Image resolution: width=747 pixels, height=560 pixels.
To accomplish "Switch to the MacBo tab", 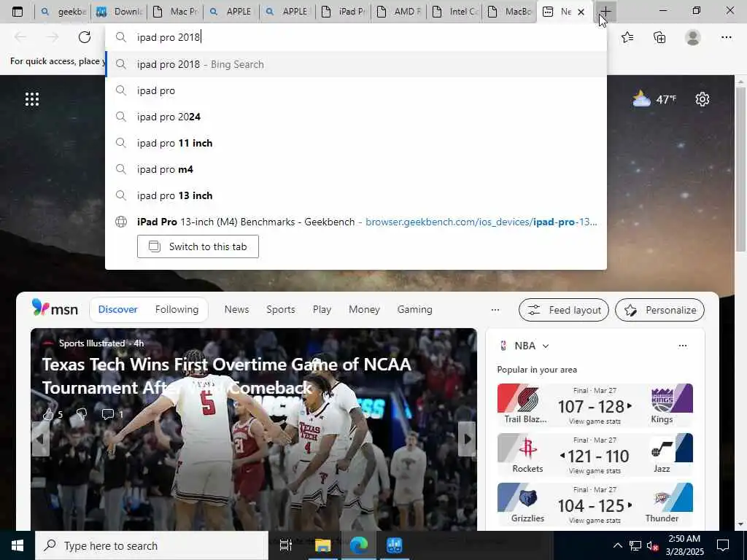I will (510, 12).
